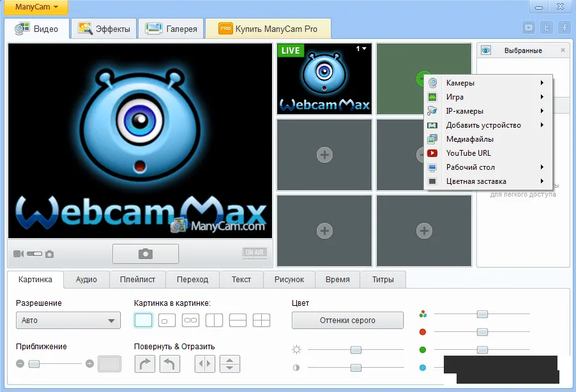Click the Игра submenu arrow
Screen dimensions: 576x392
click(542, 96)
